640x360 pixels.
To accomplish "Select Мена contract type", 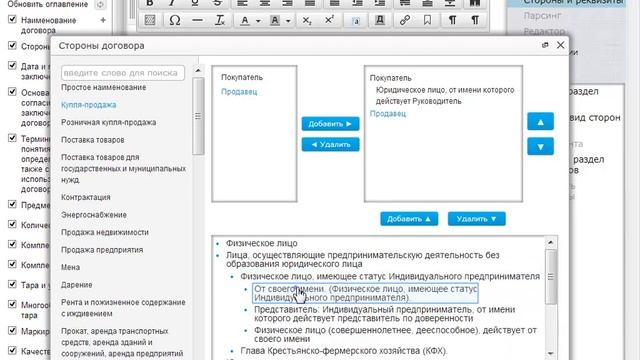I will (x=70, y=267).
